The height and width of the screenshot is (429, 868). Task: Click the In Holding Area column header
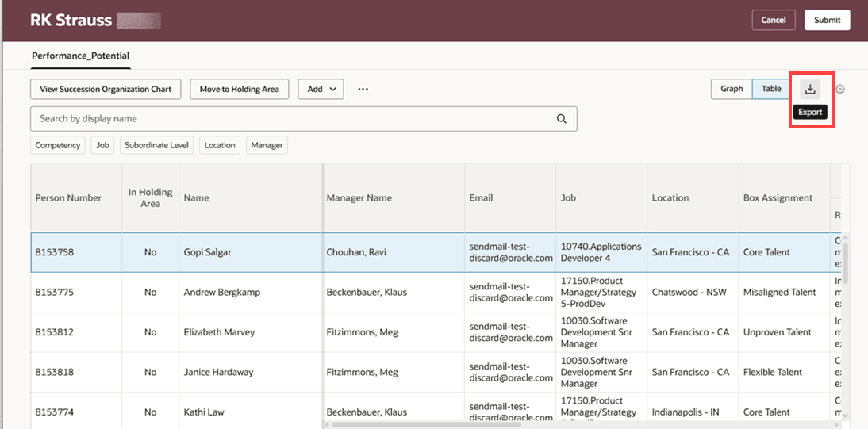coord(151,197)
